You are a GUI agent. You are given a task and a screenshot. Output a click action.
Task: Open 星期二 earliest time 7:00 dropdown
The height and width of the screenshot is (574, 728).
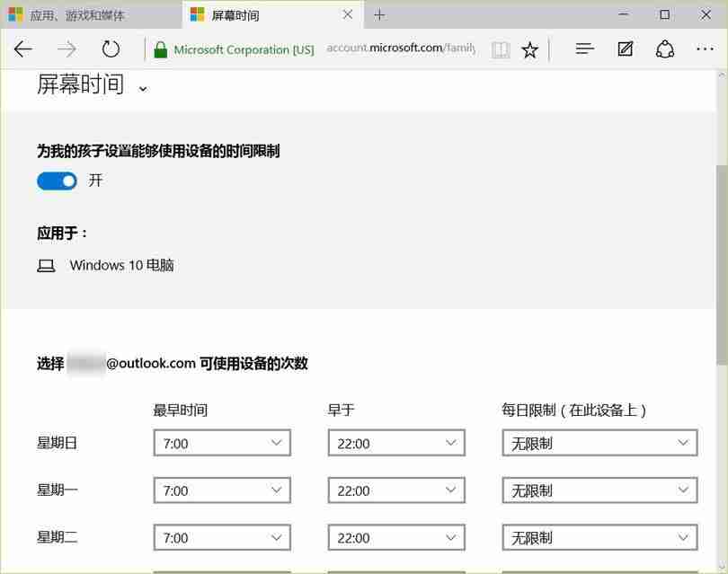pyautogui.click(x=222, y=537)
